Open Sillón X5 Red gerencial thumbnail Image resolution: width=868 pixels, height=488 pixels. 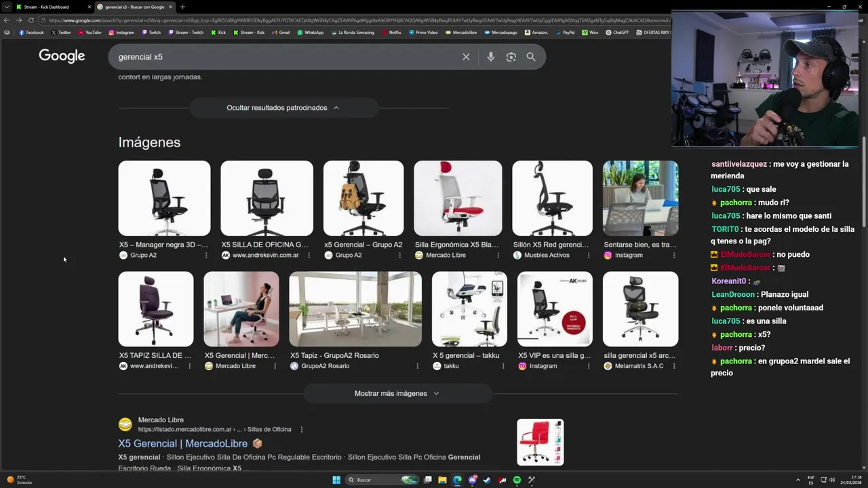click(552, 198)
